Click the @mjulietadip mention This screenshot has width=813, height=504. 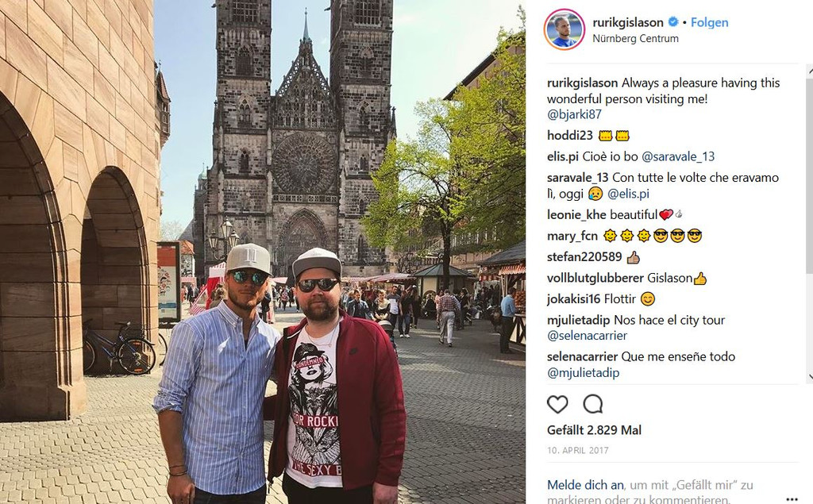(583, 373)
